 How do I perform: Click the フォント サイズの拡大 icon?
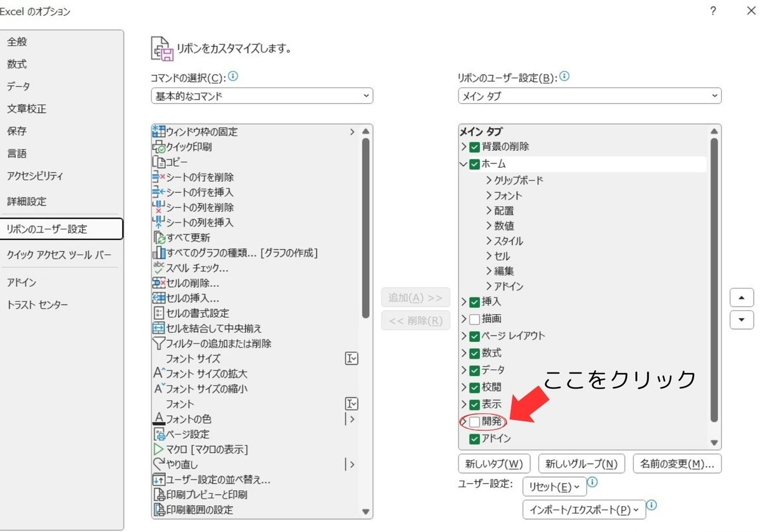159,374
